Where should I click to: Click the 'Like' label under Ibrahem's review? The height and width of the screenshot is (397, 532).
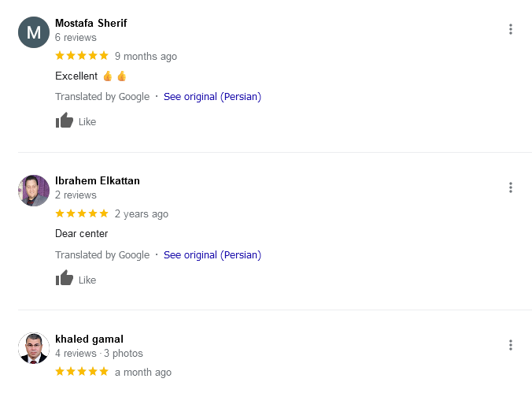click(87, 280)
